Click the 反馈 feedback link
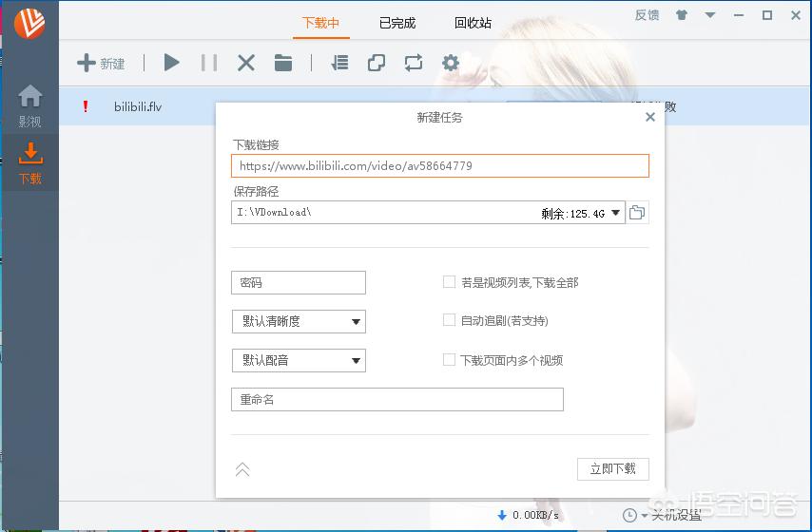 click(x=647, y=15)
